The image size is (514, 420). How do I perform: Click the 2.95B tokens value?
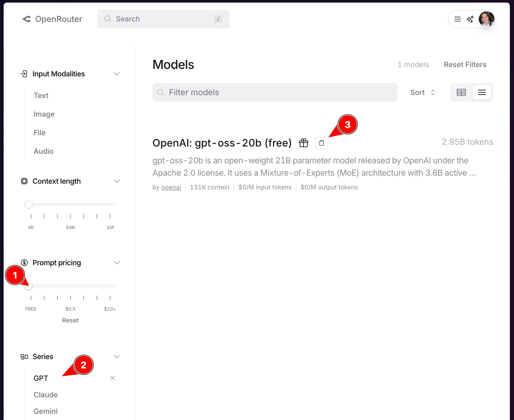[x=467, y=142]
